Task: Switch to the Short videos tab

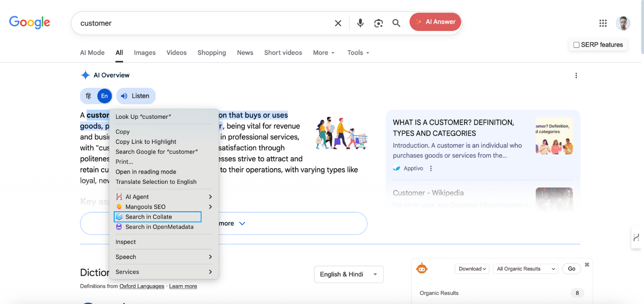Action: pos(283,53)
